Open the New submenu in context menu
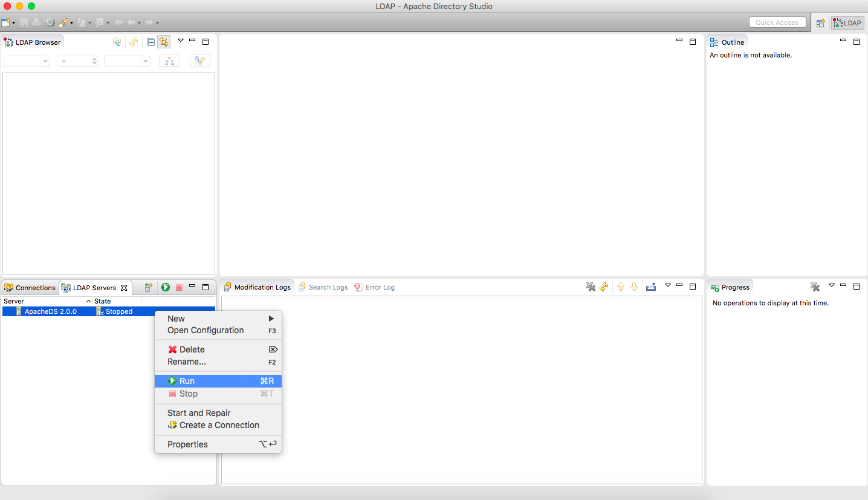Screen dimensions: 868x500 (x=218, y=319)
